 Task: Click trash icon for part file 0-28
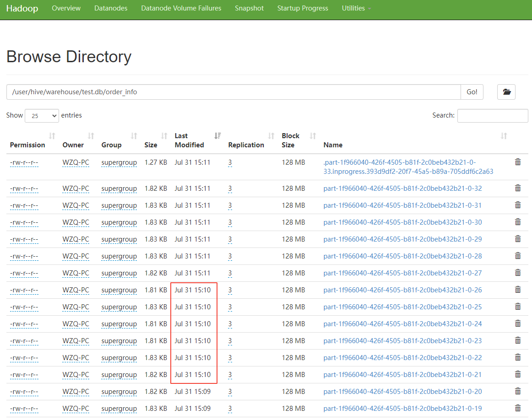(x=518, y=256)
